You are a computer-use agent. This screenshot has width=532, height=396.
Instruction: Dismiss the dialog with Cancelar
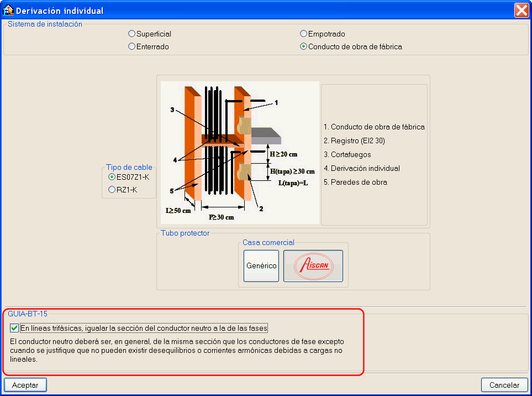tap(504, 385)
